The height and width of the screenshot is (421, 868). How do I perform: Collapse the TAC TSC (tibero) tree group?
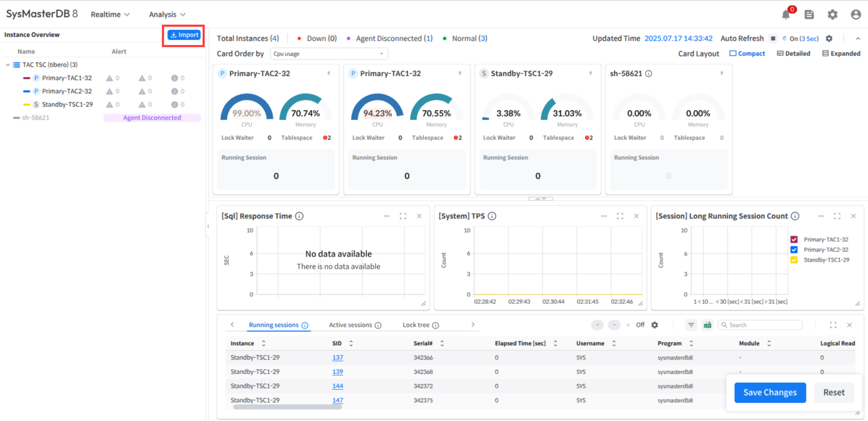(x=8, y=65)
